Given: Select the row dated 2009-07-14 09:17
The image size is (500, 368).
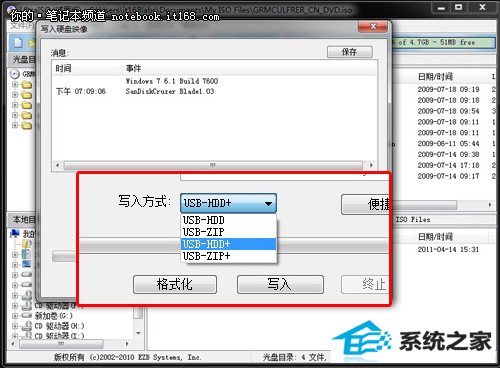Looking at the screenshot, I should point(448,176).
